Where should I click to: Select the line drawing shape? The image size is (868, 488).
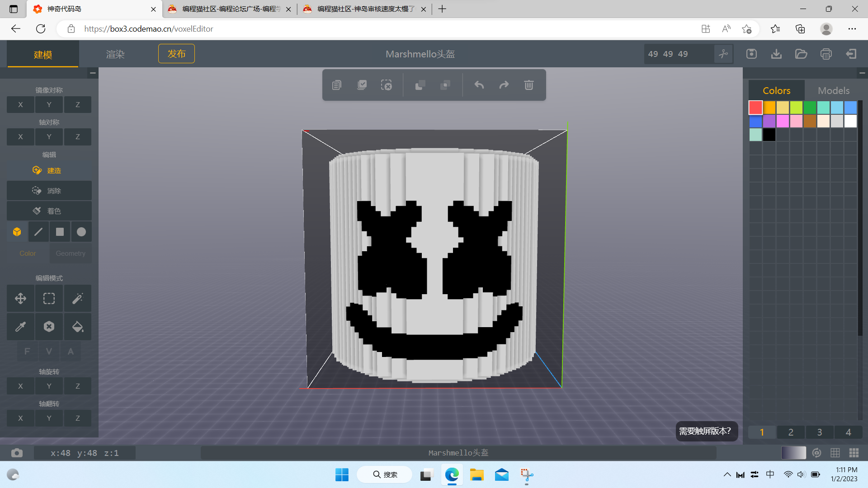(x=38, y=232)
